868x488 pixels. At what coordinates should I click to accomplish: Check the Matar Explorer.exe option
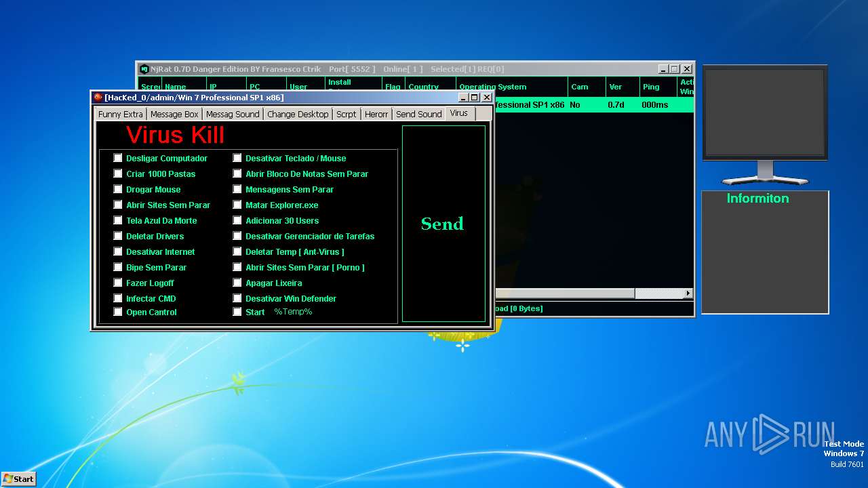click(237, 205)
